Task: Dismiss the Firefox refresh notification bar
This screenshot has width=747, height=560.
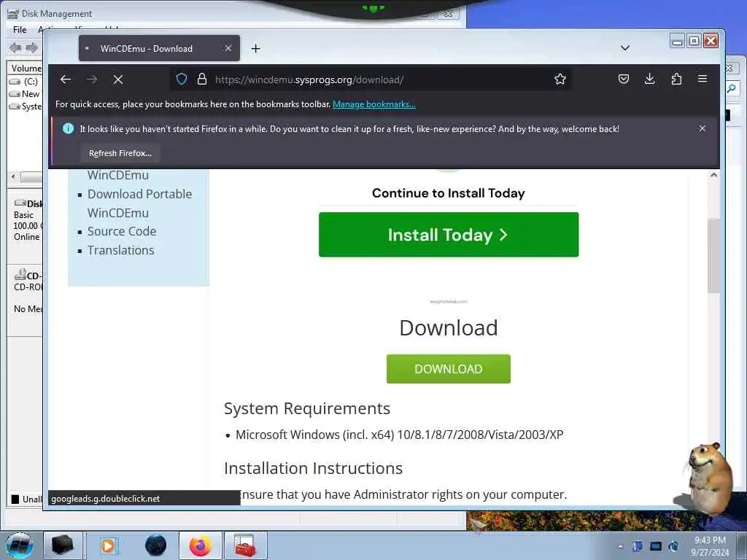Action: pyautogui.click(x=703, y=128)
